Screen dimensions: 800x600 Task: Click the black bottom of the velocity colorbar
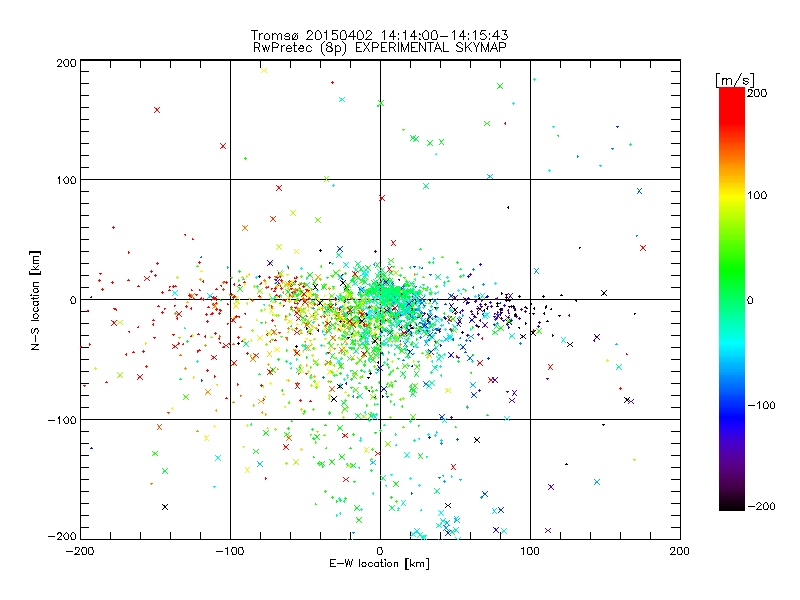point(732,502)
